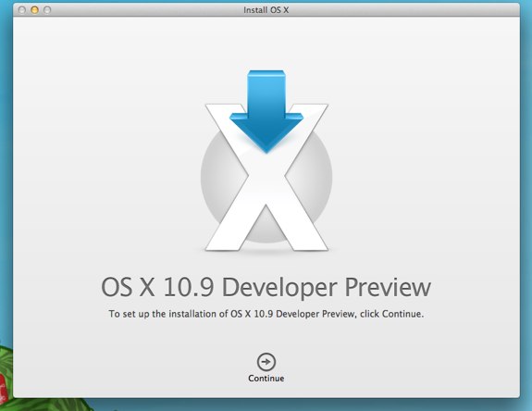This screenshot has width=532, height=411.
Task: Click the zoom button in the title bar
Action: 47,10
